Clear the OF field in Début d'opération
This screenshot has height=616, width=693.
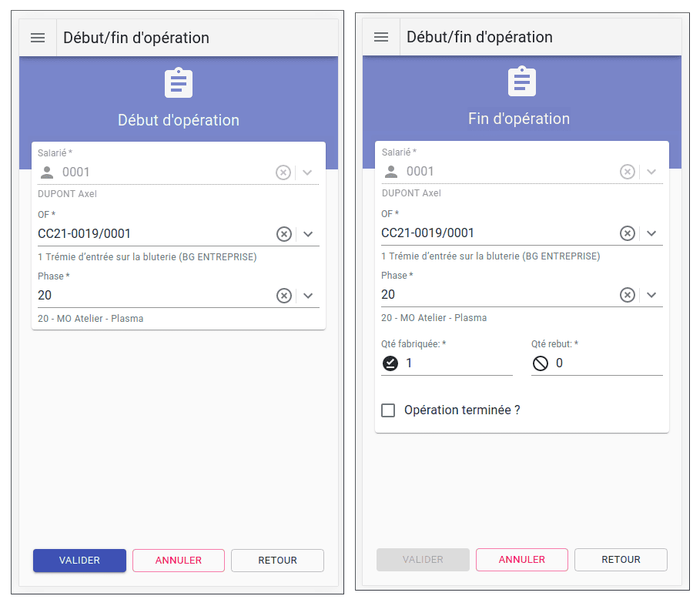(x=284, y=234)
